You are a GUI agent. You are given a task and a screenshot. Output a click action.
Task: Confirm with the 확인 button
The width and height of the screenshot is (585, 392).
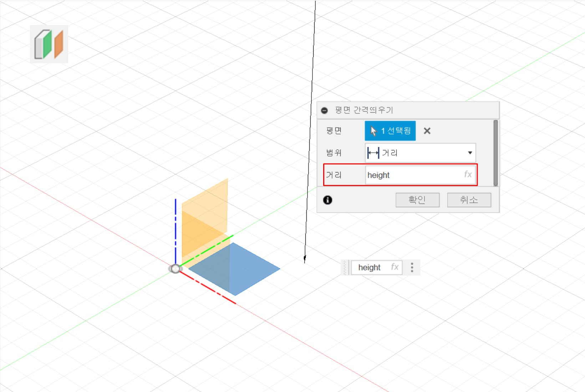(417, 200)
